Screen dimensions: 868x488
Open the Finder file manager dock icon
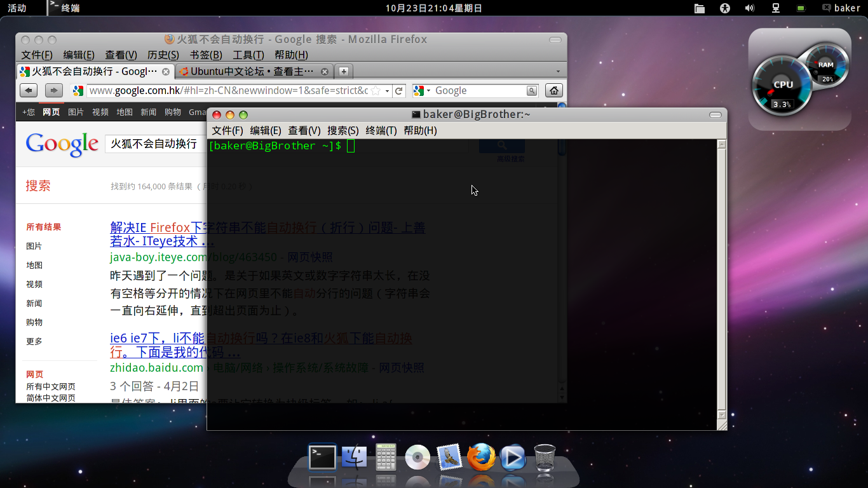(x=354, y=457)
